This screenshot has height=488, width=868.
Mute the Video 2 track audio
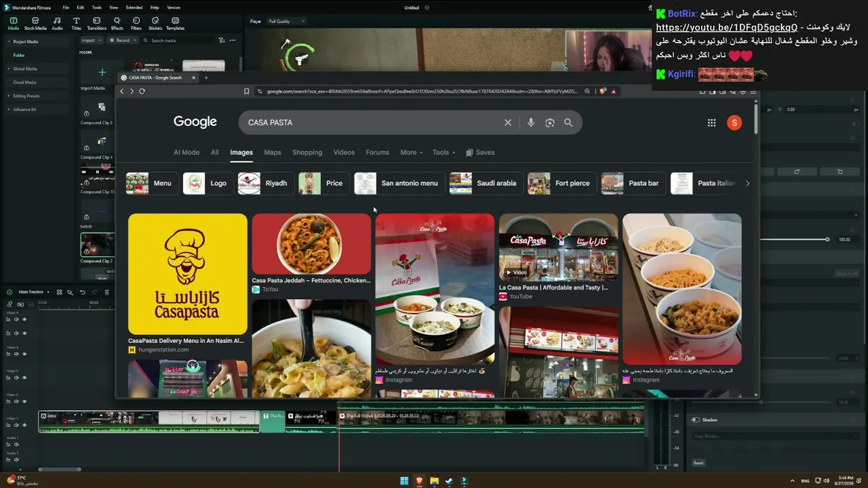(16, 401)
